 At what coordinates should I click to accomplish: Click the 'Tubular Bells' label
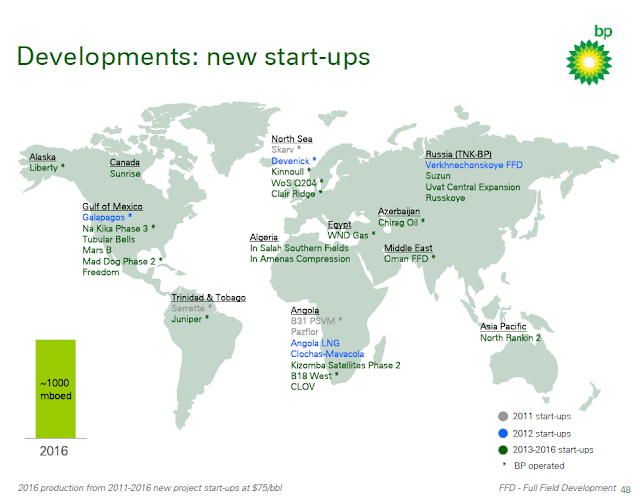(109, 240)
